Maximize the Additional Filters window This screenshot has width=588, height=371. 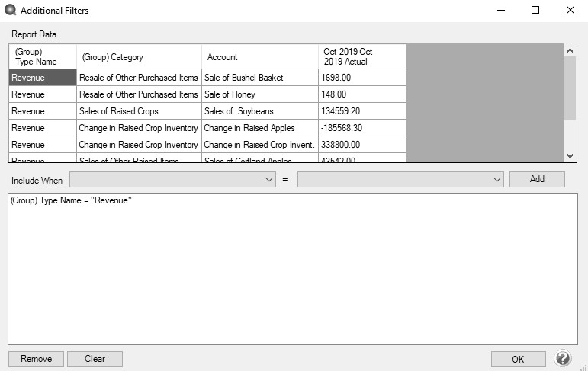[535, 11]
